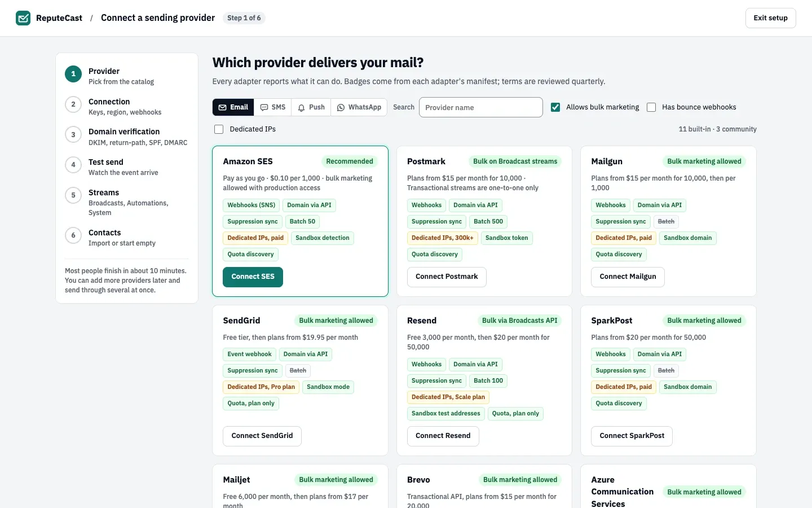Open step 2 Connection in sidebar
Image resolution: width=812 pixels, height=508 pixels.
[127, 107]
